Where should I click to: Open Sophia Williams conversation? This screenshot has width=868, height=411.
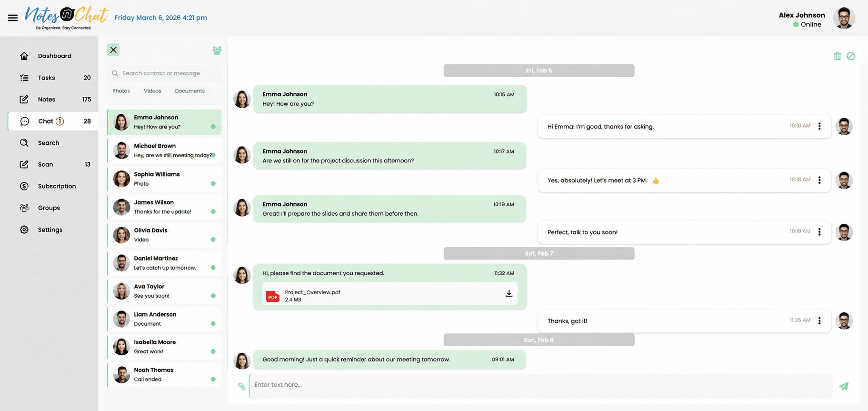click(164, 179)
